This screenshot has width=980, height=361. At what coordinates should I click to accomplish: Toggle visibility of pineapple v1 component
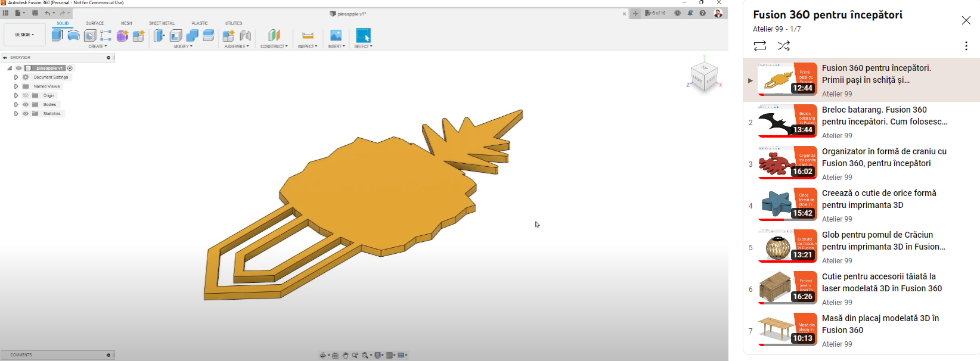point(18,68)
